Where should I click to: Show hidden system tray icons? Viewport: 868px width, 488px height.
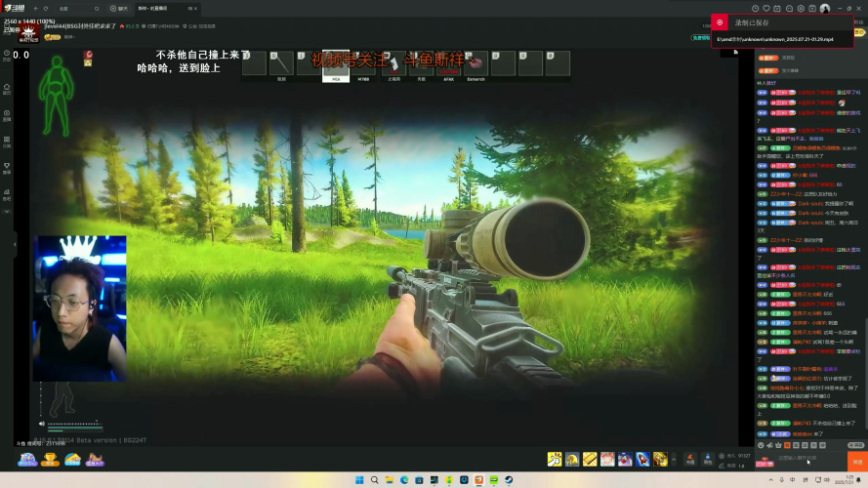point(771,479)
